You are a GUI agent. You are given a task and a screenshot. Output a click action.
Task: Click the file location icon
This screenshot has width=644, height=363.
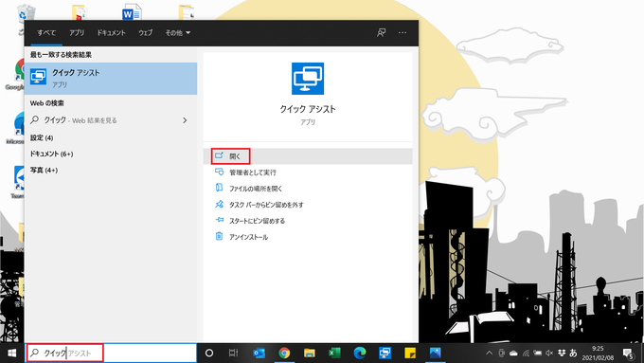220,188
